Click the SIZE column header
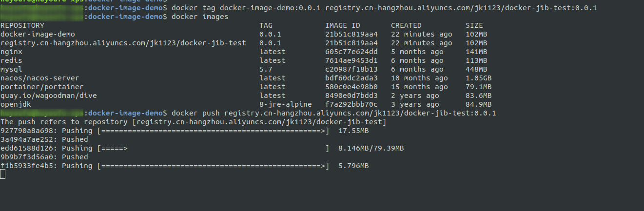Image resolution: width=644 pixels, height=211 pixels. tap(474, 25)
